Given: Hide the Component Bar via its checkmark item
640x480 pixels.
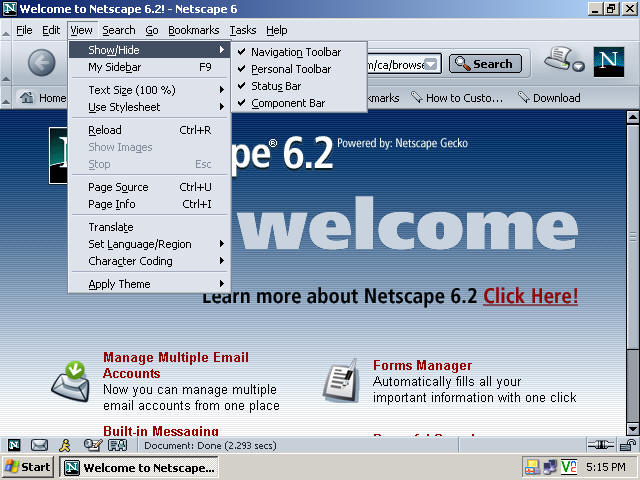Looking at the screenshot, I should point(299,103).
